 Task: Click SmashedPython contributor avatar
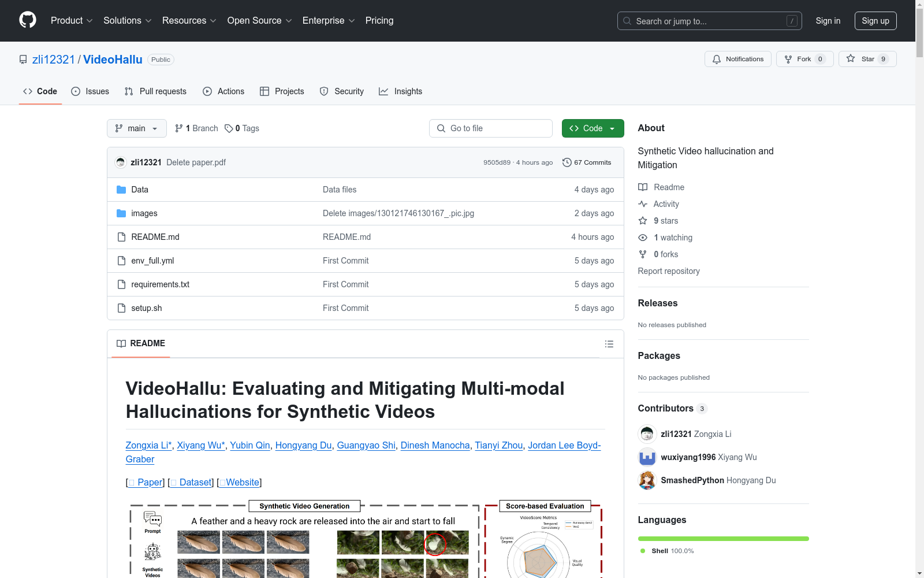(647, 480)
